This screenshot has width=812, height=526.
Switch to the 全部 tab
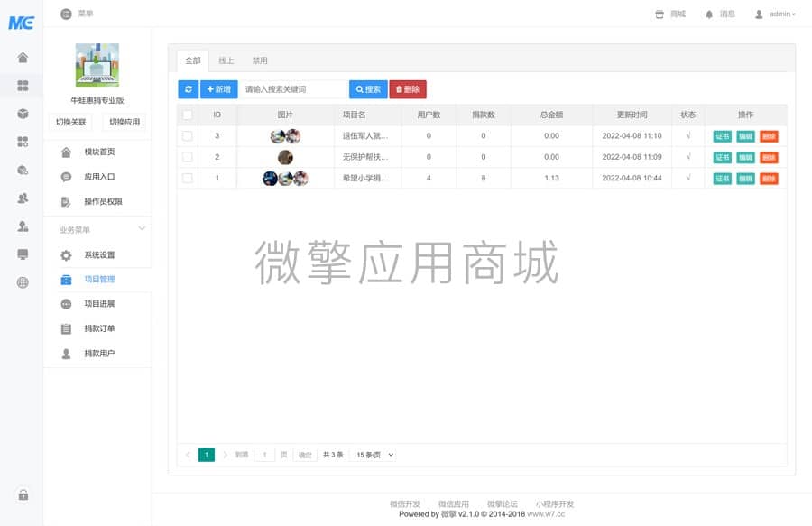tap(193, 60)
